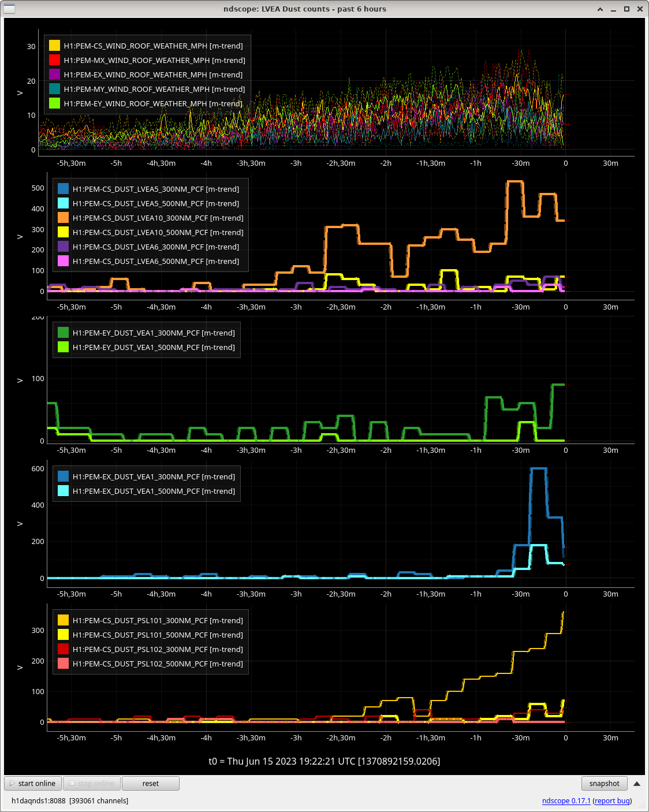Select the EY_WIND_ROOF_WEATHER green legend entry
The width and height of the screenshot is (649, 812).
point(152,103)
